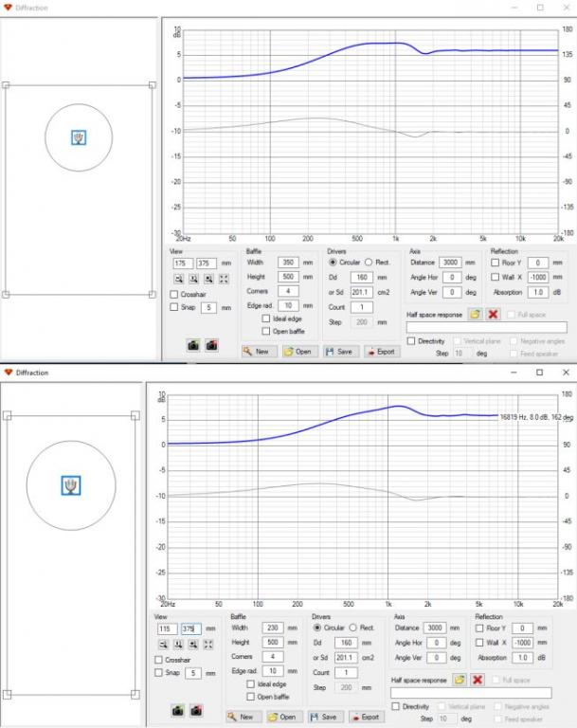Check Open baffle in the lower window
Screen dimensions: 577x728
251,697
